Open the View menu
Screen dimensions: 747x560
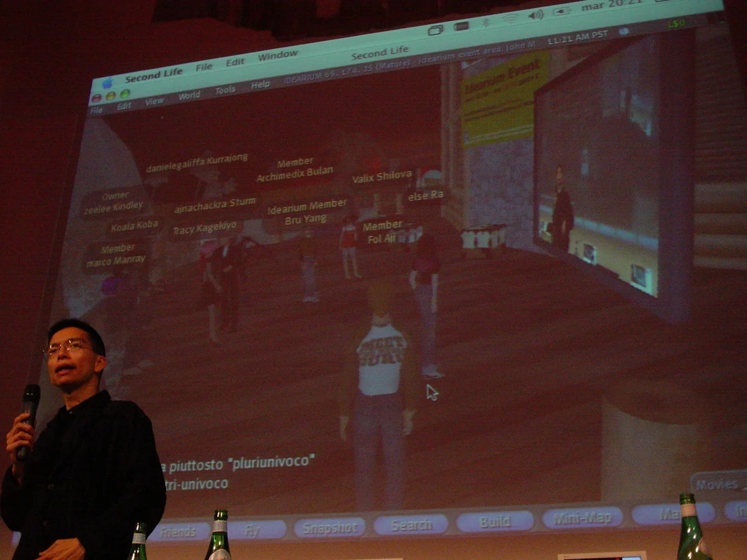[x=154, y=101]
